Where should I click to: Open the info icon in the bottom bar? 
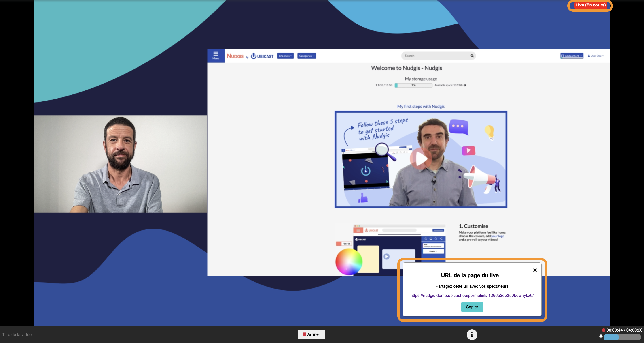472,334
